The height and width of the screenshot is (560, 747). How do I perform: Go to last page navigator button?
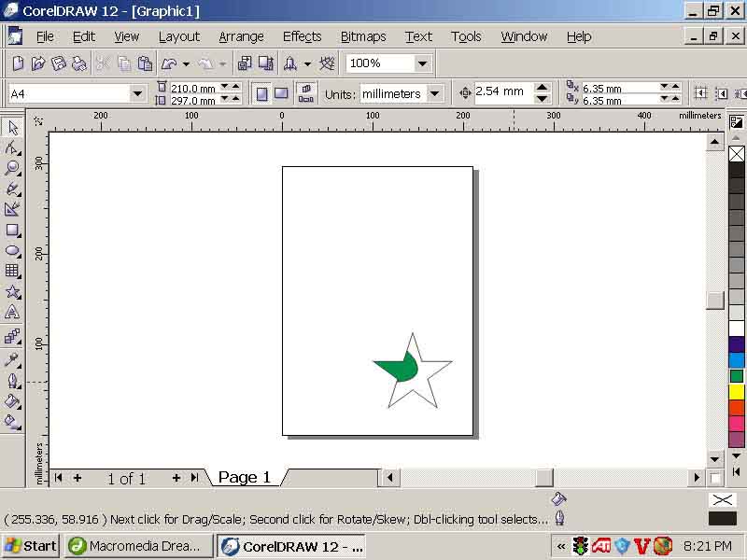point(194,478)
